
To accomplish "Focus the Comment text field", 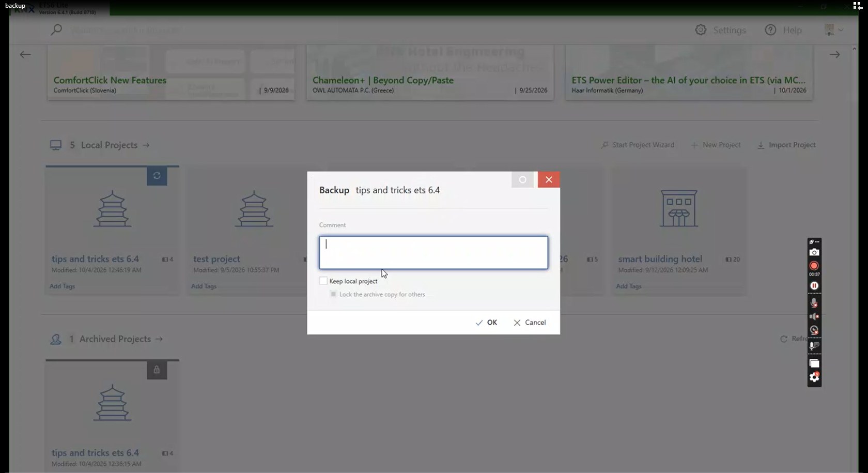I will [x=433, y=253].
